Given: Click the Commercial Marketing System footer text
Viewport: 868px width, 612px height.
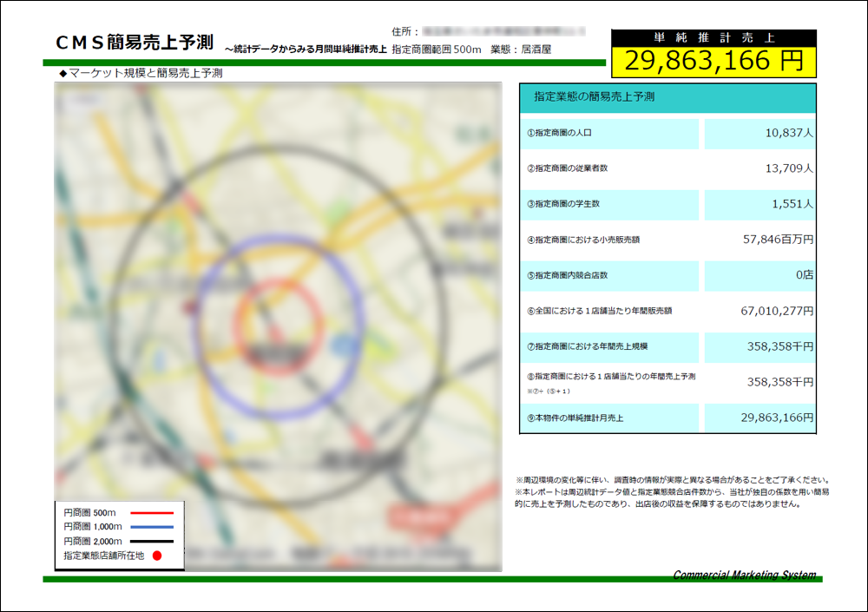Looking at the screenshot, I should 744,576.
